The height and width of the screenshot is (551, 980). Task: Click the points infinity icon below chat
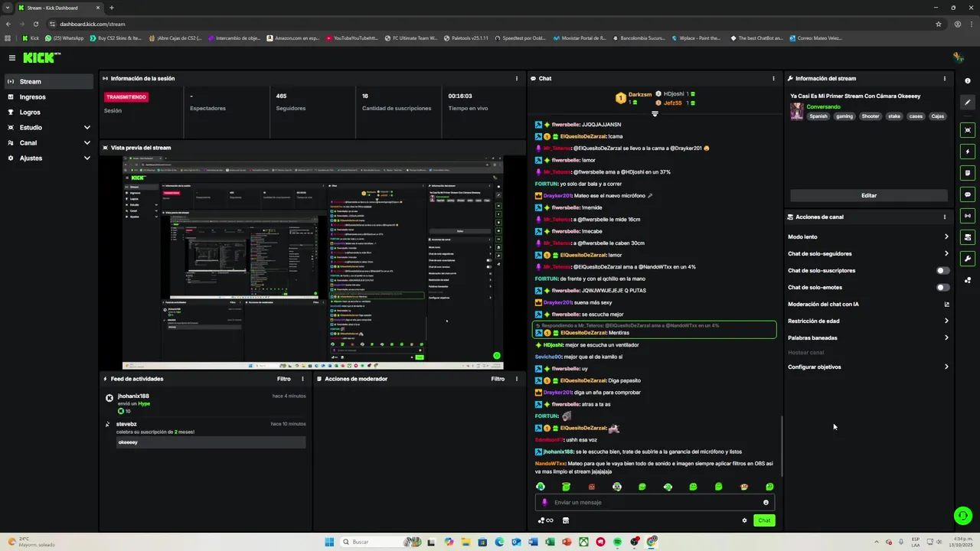coord(545,520)
